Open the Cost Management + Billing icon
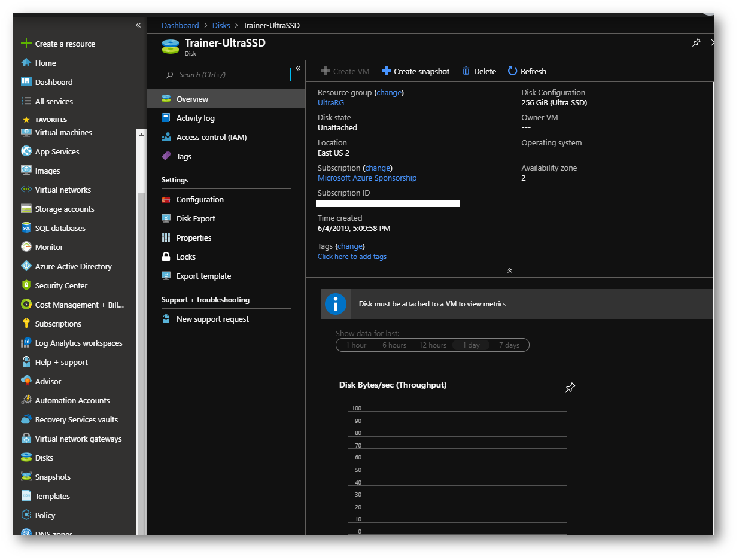 click(x=26, y=305)
